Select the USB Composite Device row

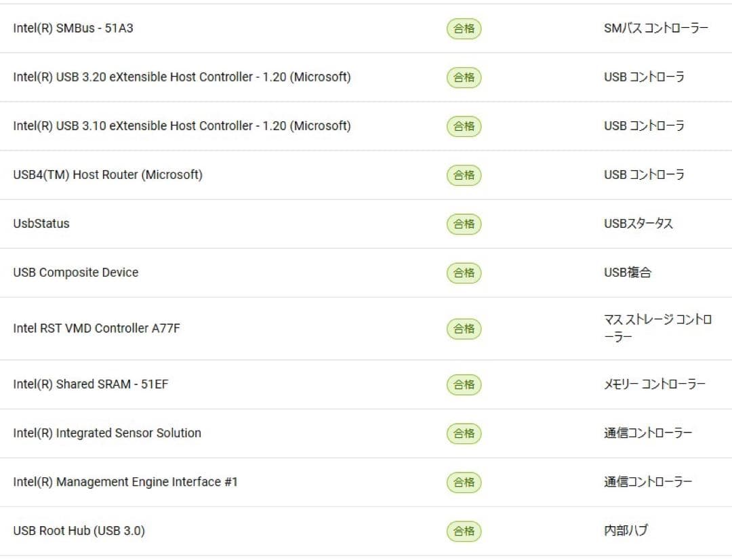(x=75, y=273)
